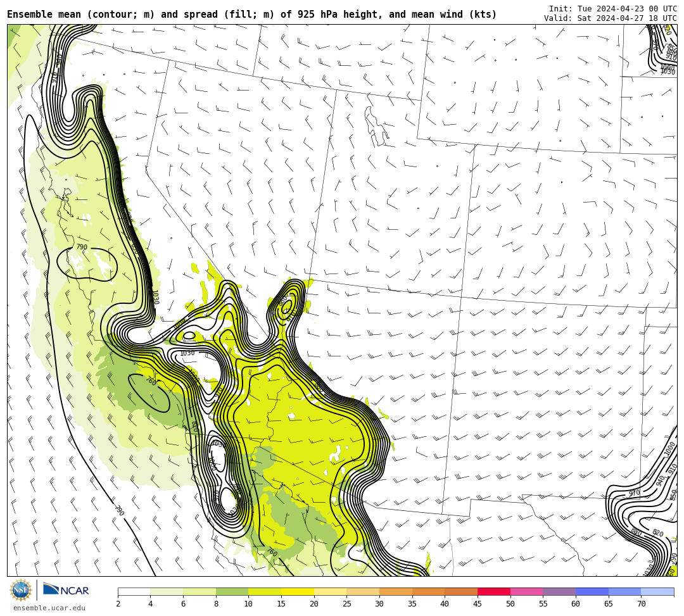Click the red 45–50 colorbar swatch
Image resolution: width=684 pixels, height=616 pixels.
pyautogui.click(x=494, y=591)
